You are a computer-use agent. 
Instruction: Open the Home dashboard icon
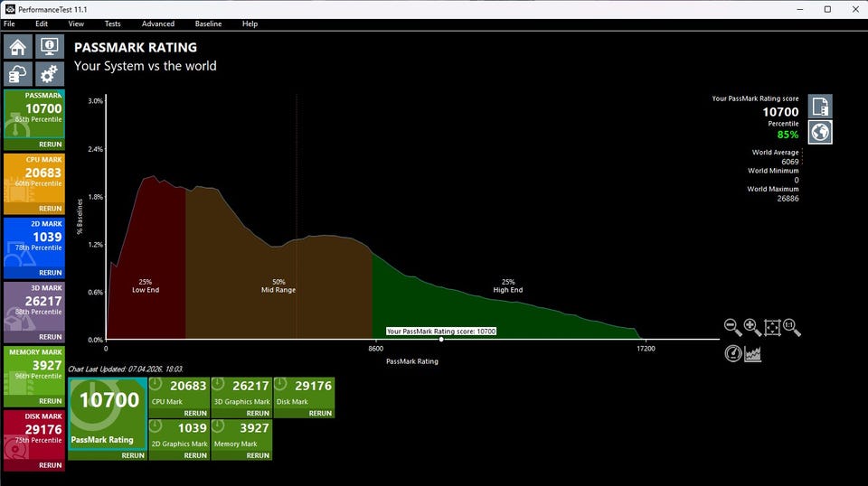(18, 46)
